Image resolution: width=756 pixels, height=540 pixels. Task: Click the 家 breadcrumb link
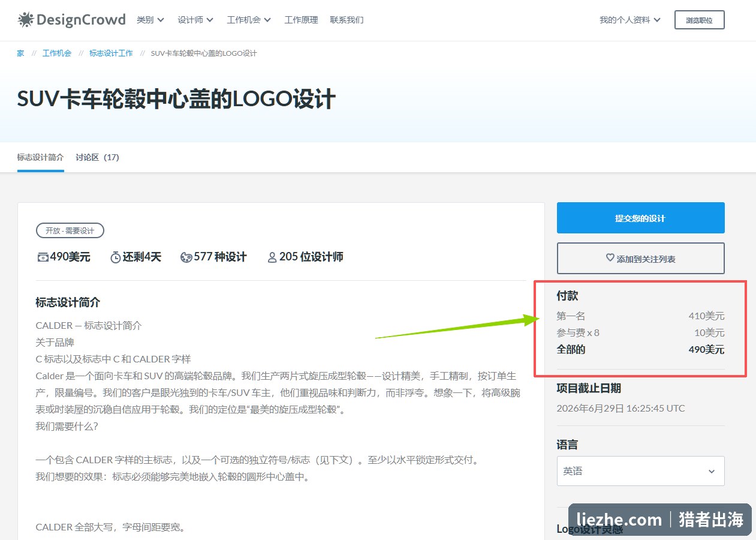point(20,53)
